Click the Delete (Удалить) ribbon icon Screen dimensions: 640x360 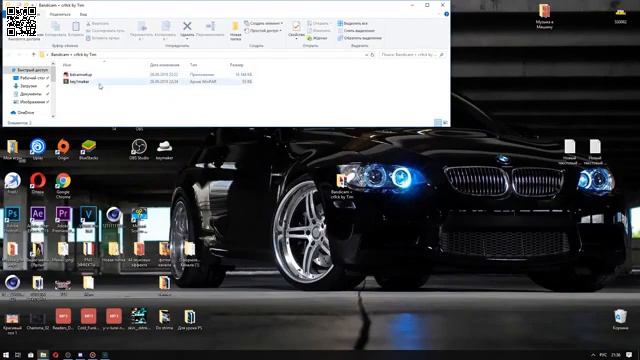(x=187, y=29)
